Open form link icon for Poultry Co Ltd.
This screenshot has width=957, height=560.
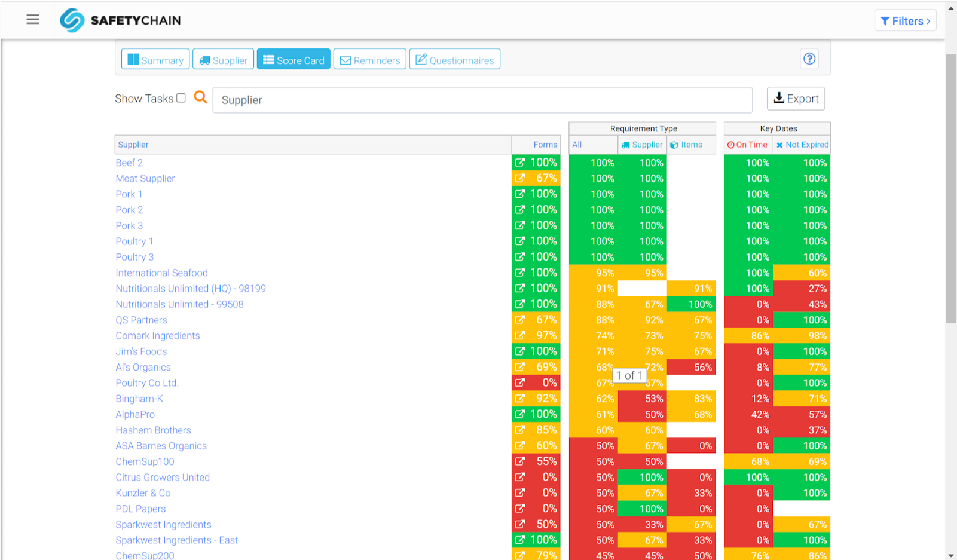pos(520,382)
